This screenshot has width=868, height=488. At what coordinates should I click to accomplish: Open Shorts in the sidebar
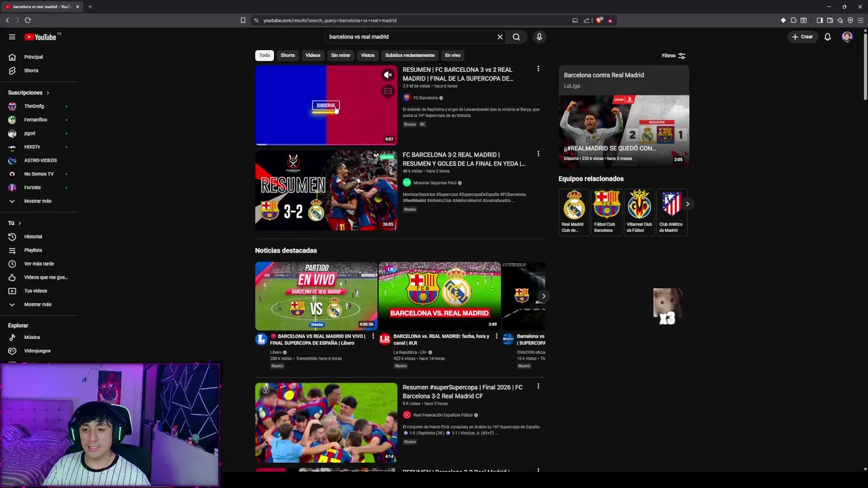(31, 70)
